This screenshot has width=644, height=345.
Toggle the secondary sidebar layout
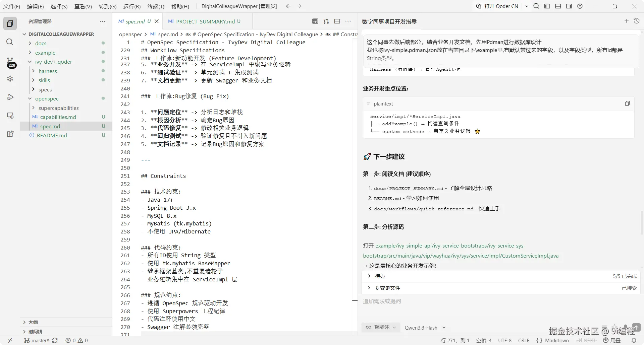(569, 6)
